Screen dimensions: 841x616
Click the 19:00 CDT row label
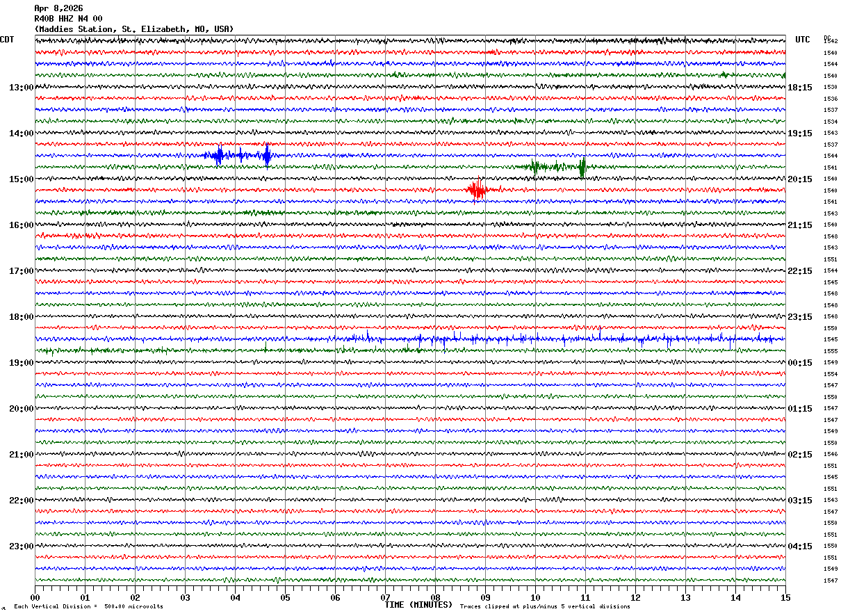click(21, 362)
